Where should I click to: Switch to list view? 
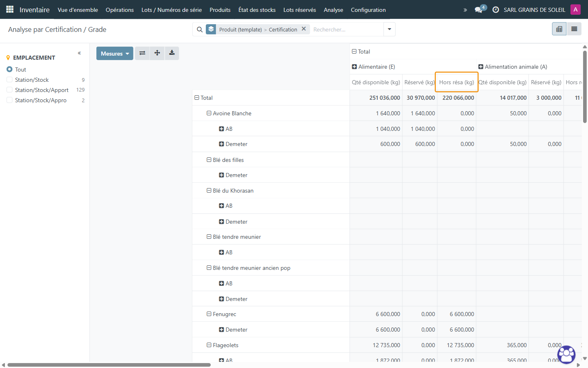[x=574, y=29]
